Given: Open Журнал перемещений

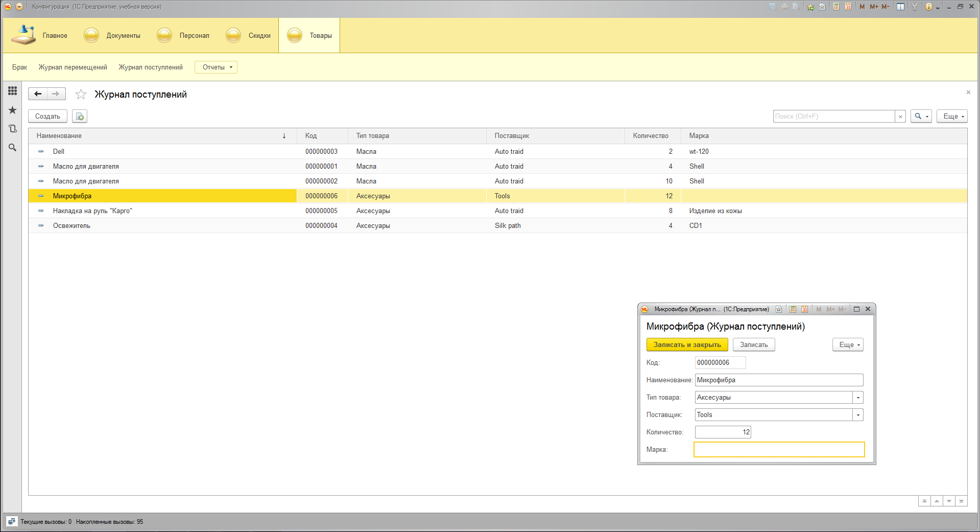Looking at the screenshot, I should tap(73, 67).
